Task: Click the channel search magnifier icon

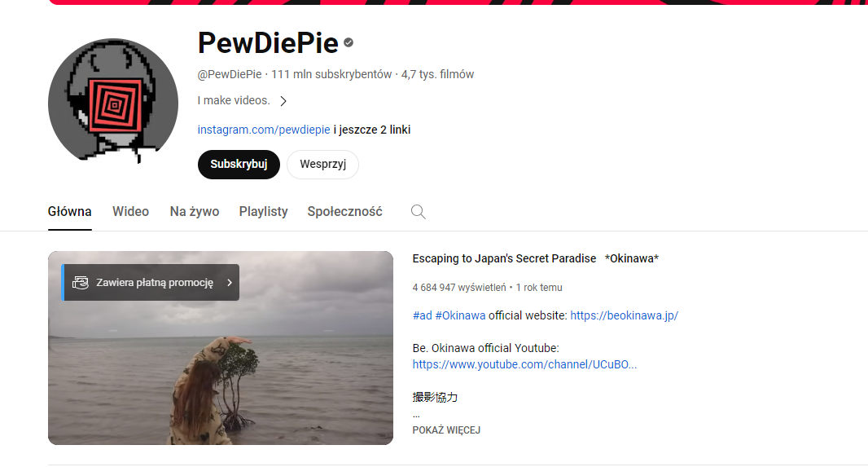Action: point(418,212)
